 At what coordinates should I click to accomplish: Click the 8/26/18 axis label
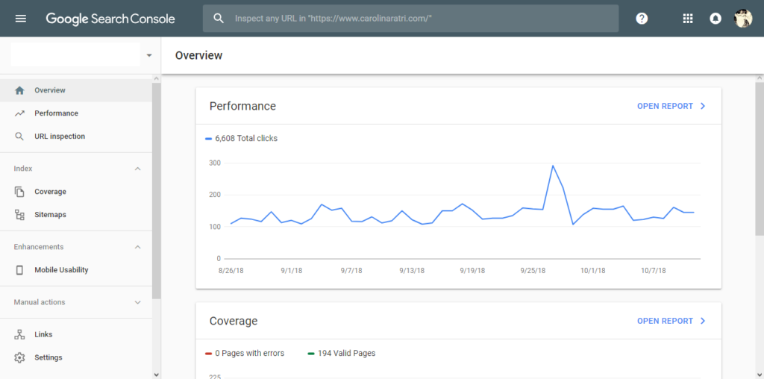pyautogui.click(x=230, y=270)
